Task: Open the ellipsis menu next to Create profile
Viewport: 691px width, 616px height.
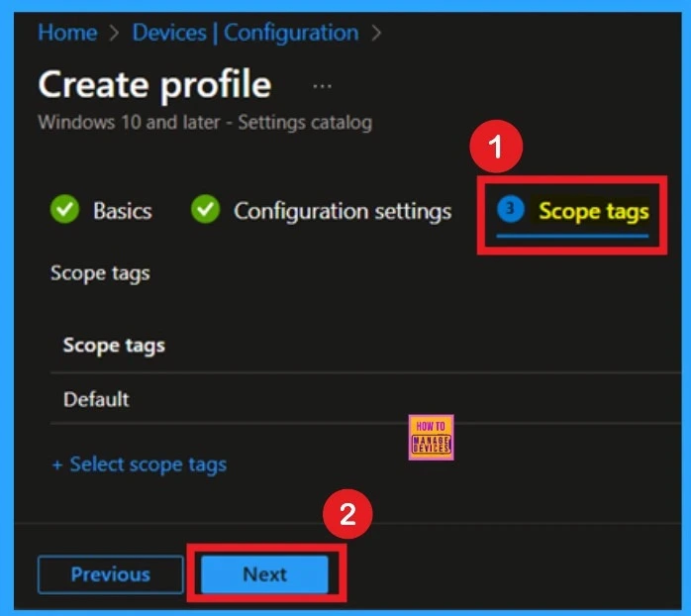Action: coord(322,86)
